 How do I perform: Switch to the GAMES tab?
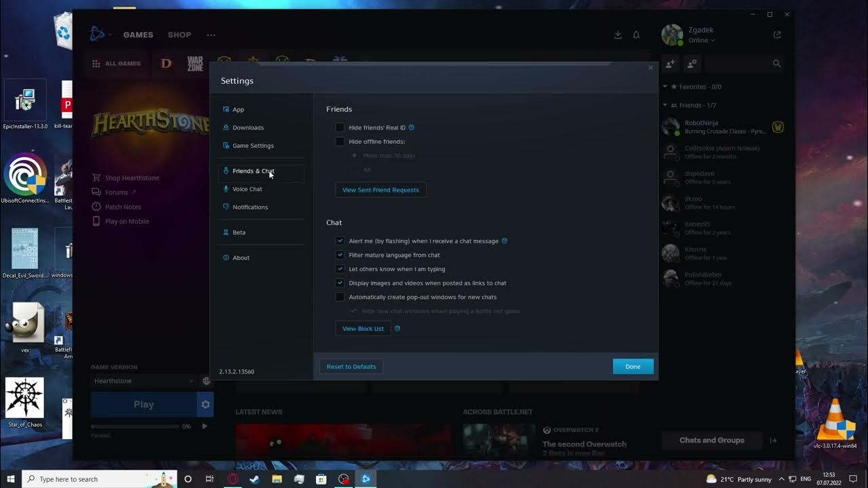tap(138, 35)
